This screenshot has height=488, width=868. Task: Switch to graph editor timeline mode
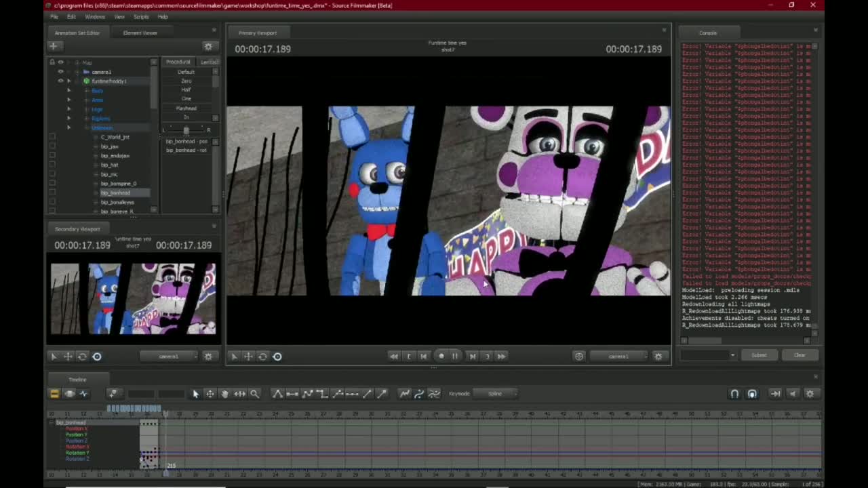click(83, 394)
